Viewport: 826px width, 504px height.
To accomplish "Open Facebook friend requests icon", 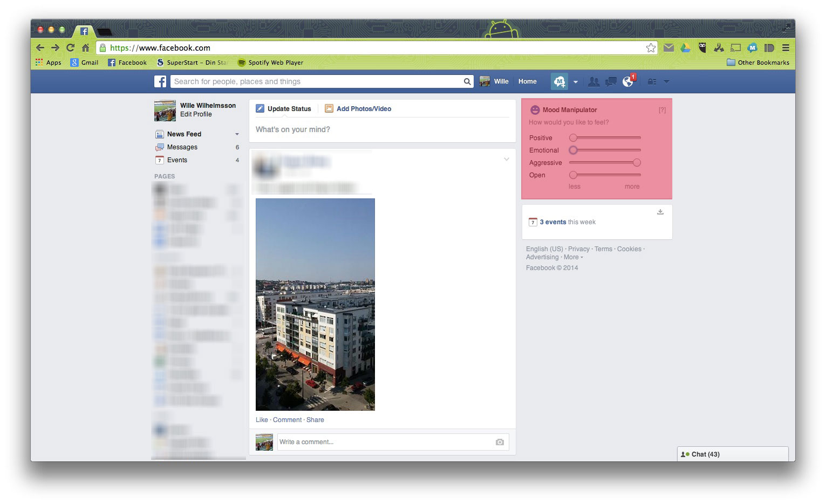I will click(593, 81).
